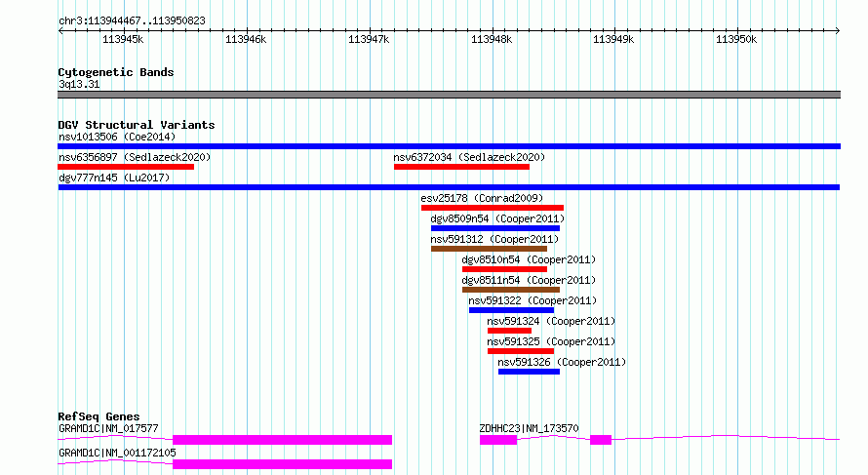Open the esv25178 (Conrad2009) red variant bar
The width and height of the screenshot is (868, 475).
pyautogui.click(x=493, y=208)
